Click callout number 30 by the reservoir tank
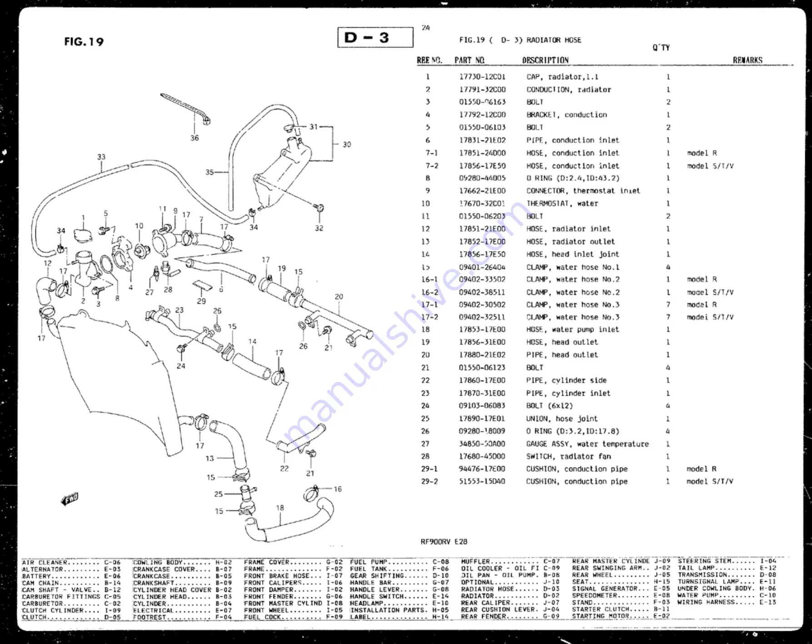Screen dimensions: 812x644 (x=347, y=144)
